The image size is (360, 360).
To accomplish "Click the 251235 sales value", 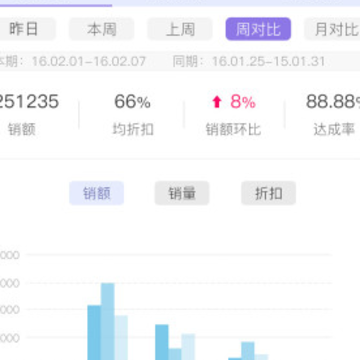I will coord(28,101).
